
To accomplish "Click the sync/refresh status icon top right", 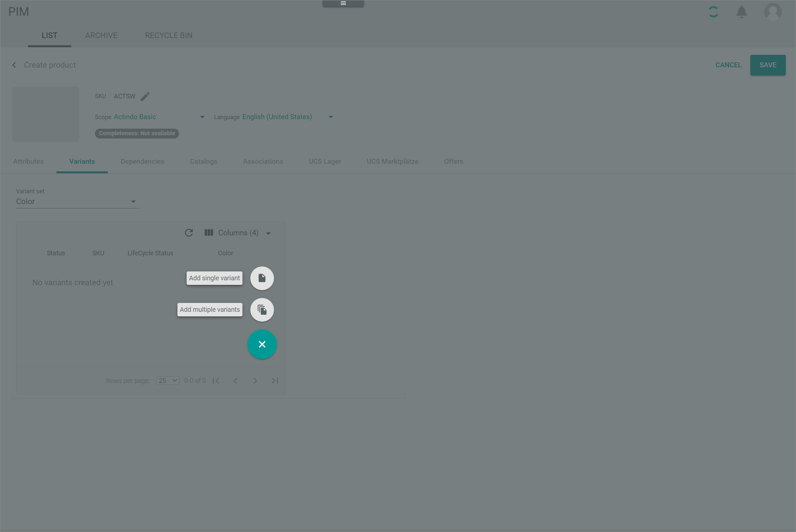I will pos(713,12).
